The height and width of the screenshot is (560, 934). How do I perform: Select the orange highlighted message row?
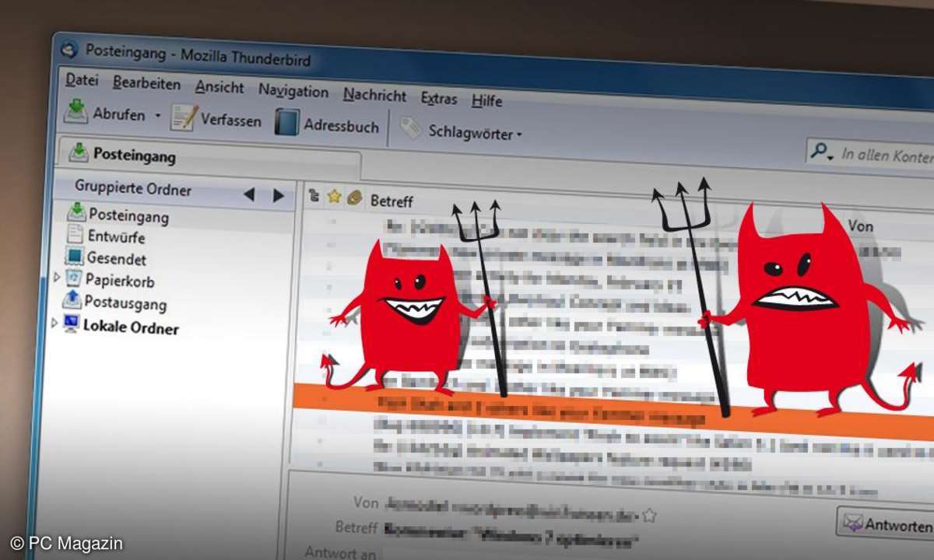click(613, 411)
